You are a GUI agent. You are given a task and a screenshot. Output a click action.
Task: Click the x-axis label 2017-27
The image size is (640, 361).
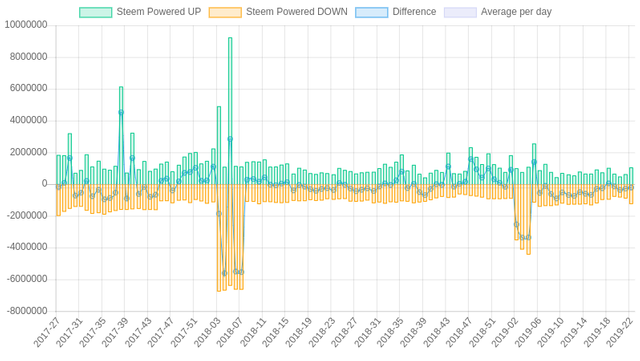tap(46, 332)
